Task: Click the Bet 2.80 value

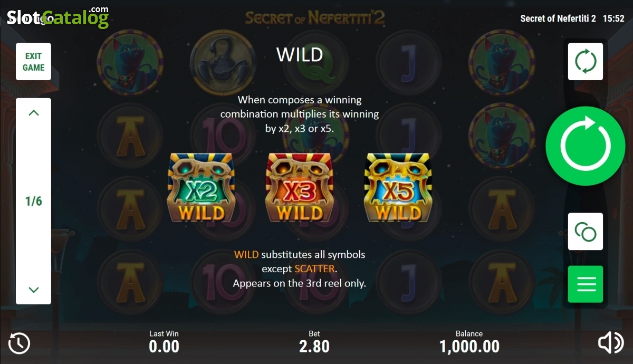Action: [x=314, y=347]
